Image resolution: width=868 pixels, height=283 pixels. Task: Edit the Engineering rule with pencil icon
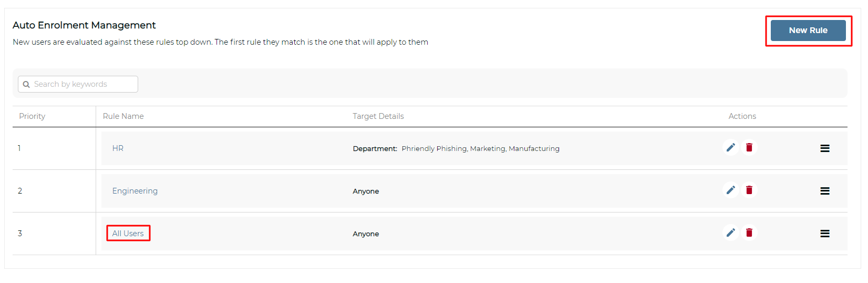point(730,190)
